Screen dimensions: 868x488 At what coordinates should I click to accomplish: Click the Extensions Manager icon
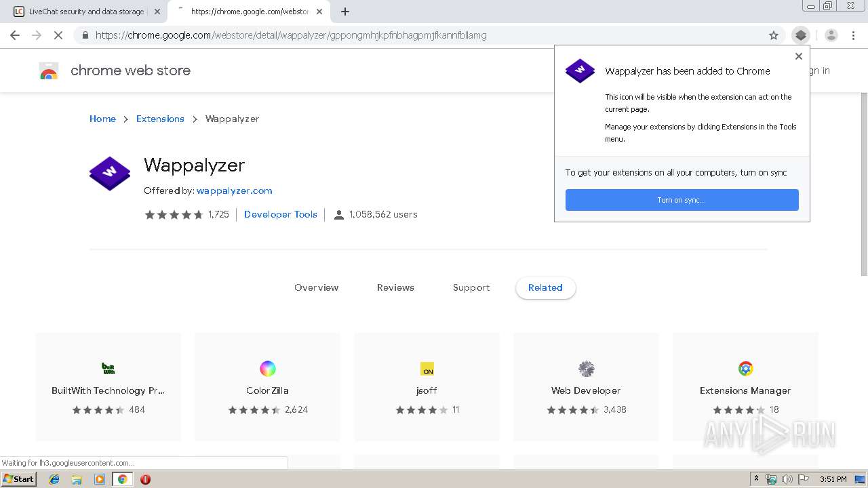pyautogui.click(x=745, y=369)
